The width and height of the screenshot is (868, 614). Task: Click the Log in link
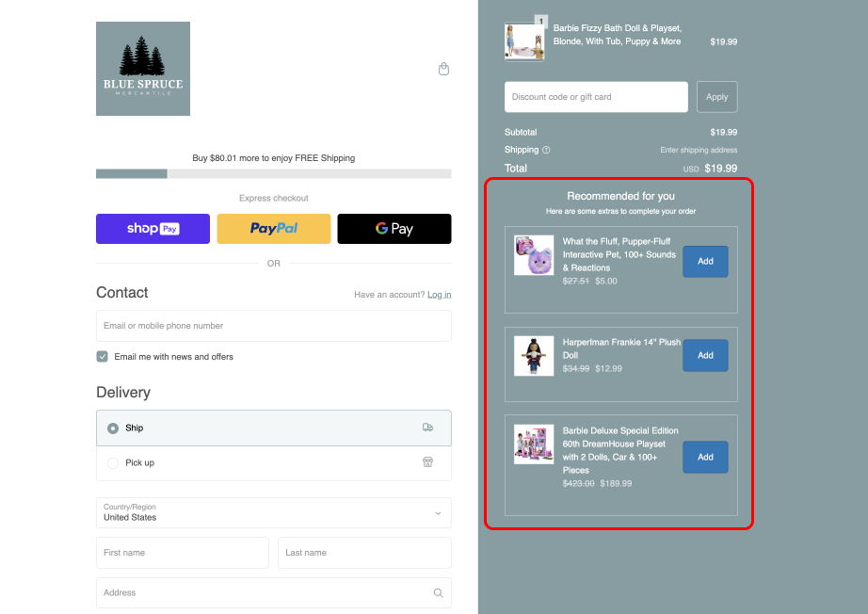pos(439,295)
